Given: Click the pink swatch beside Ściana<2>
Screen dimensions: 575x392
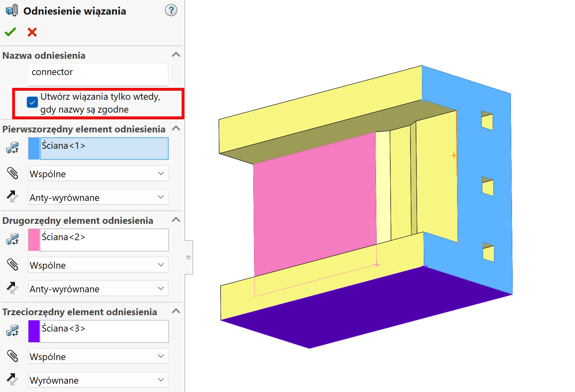Looking at the screenshot, I should click(34, 240).
